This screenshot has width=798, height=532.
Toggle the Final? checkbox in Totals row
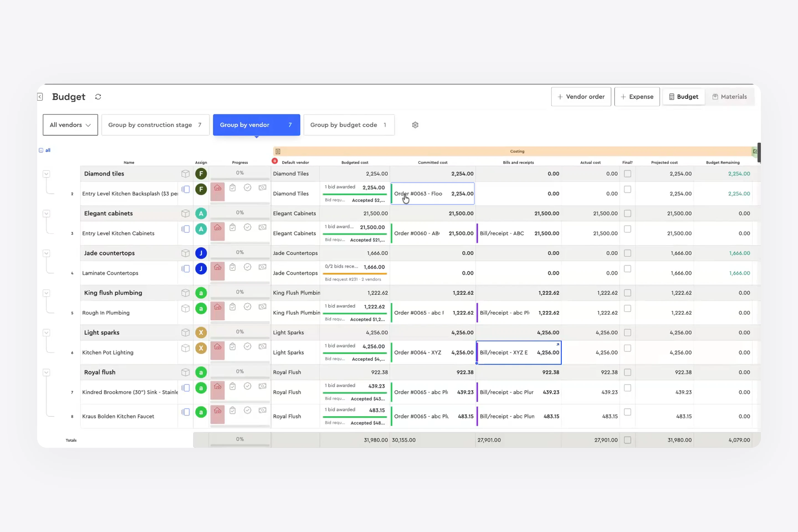pyautogui.click(x=627, y=440)
